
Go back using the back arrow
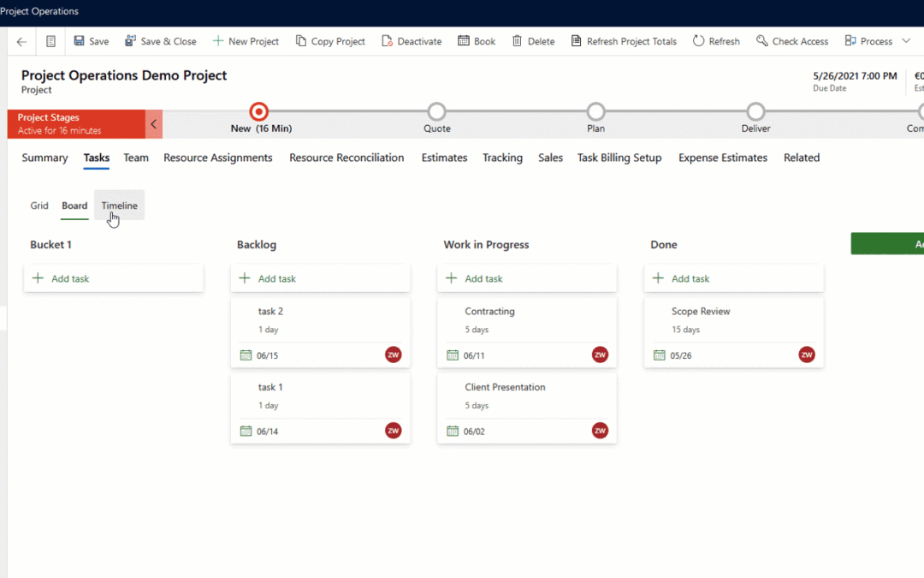[21, 41]
